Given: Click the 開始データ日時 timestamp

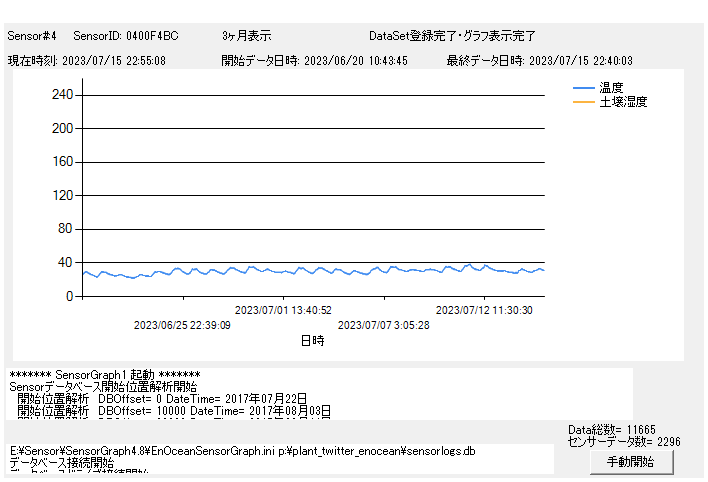Looking at the screenshot, I should point(314,60).
